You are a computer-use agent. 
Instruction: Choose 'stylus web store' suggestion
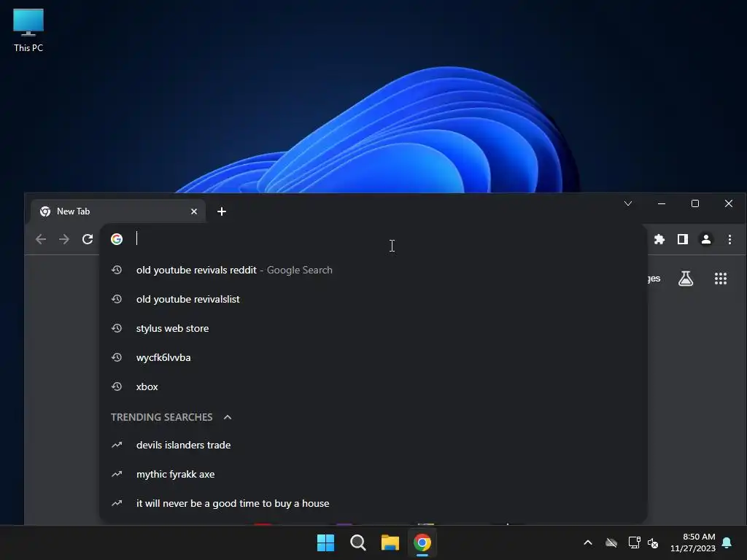(x=373, y=328)
